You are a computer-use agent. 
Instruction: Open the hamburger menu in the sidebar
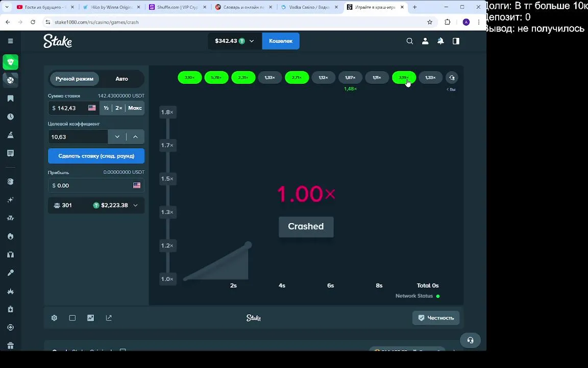click(x=11, y=41)
